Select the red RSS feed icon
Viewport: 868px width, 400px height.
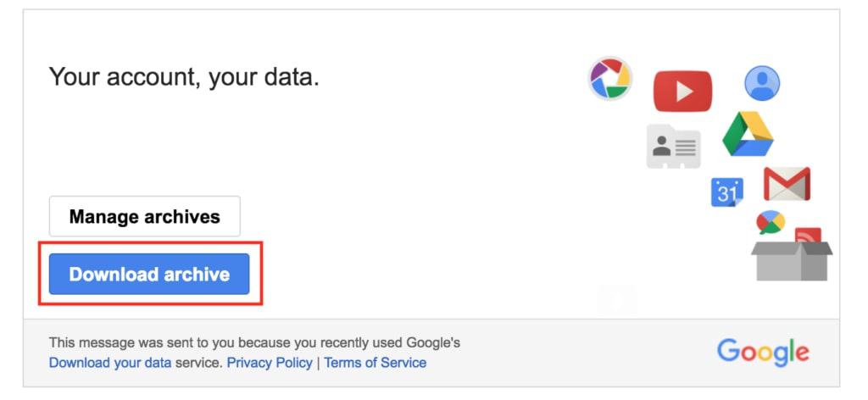click(x=808, y=235)
